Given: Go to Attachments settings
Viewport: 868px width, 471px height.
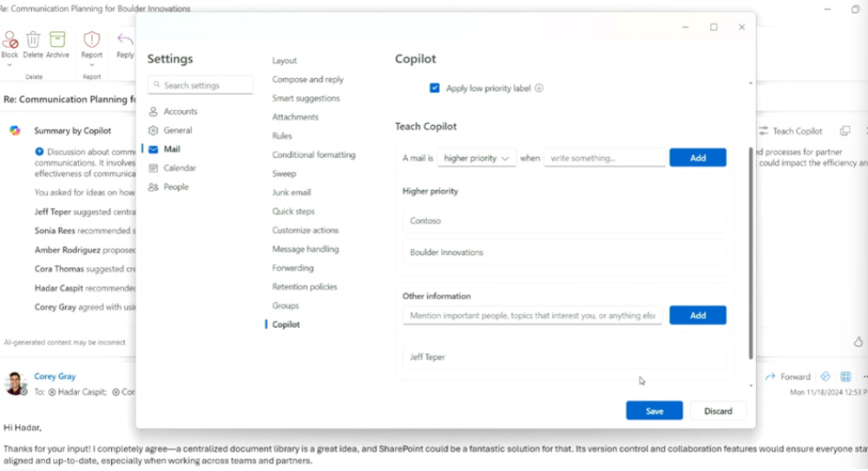Looking at the screenshot, I should (295, 117).
